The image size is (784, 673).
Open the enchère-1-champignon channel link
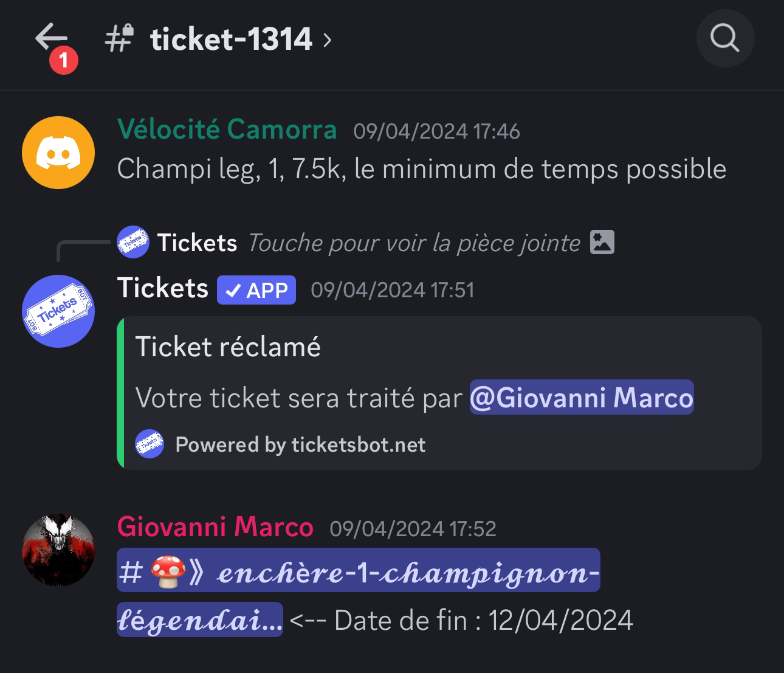point(359,593)
